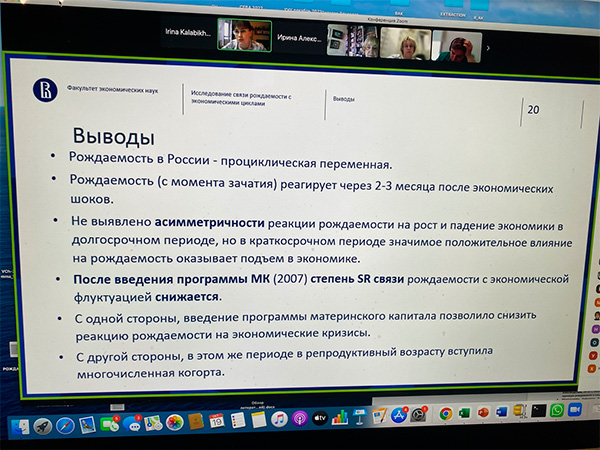Select the Ирина Алекс participant tile
The width and height of the screenshot is (600, 450).
[x=299, y=36]
